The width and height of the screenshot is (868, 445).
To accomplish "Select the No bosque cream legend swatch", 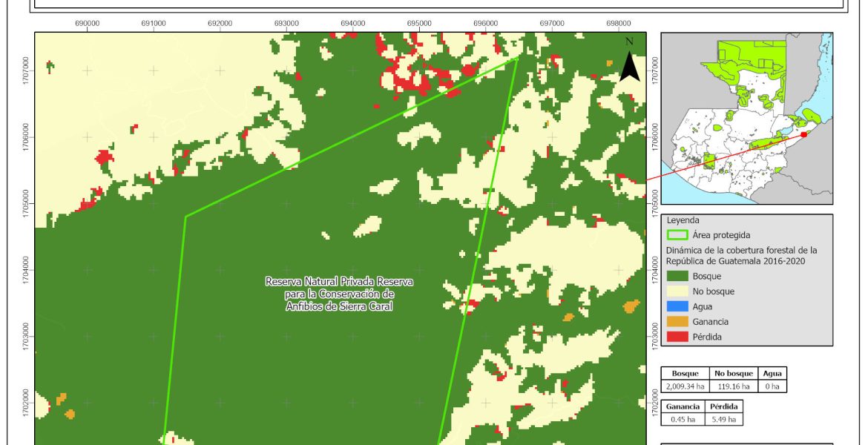I will tap(677, 291).
